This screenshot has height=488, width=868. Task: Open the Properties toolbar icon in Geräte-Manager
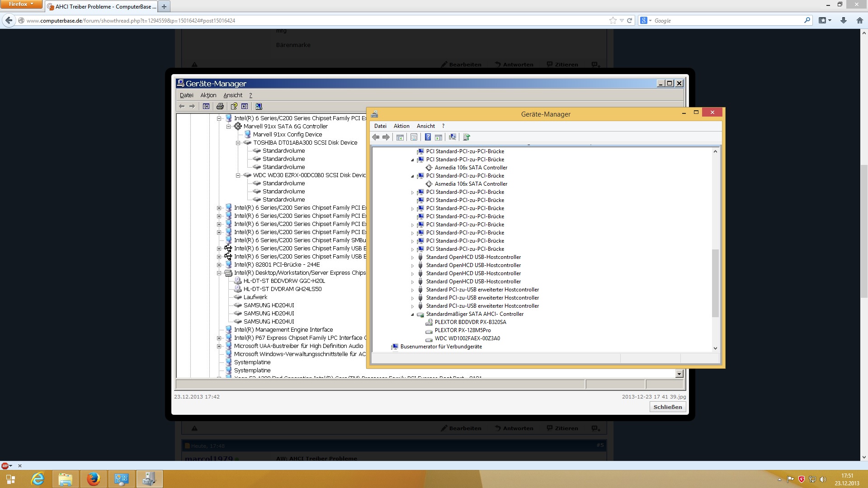tap(414, 137)
